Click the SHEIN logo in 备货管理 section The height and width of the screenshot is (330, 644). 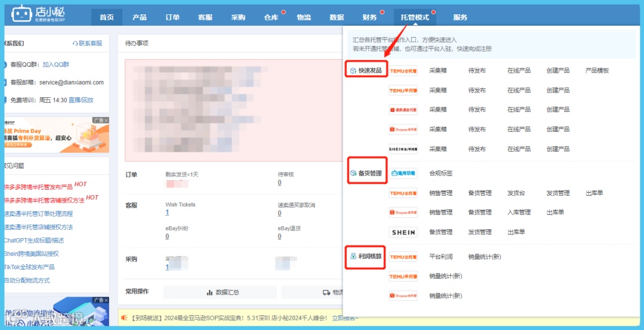[403, 232]
